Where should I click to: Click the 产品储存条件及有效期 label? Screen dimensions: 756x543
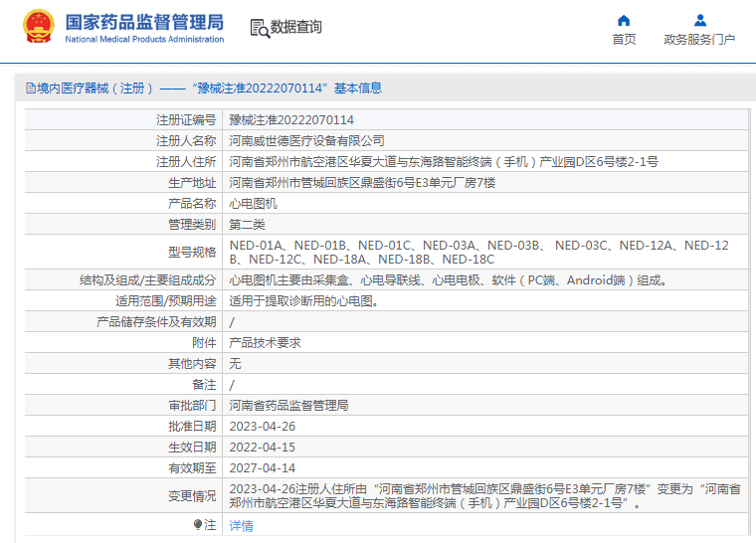click(x=156, y=322)
